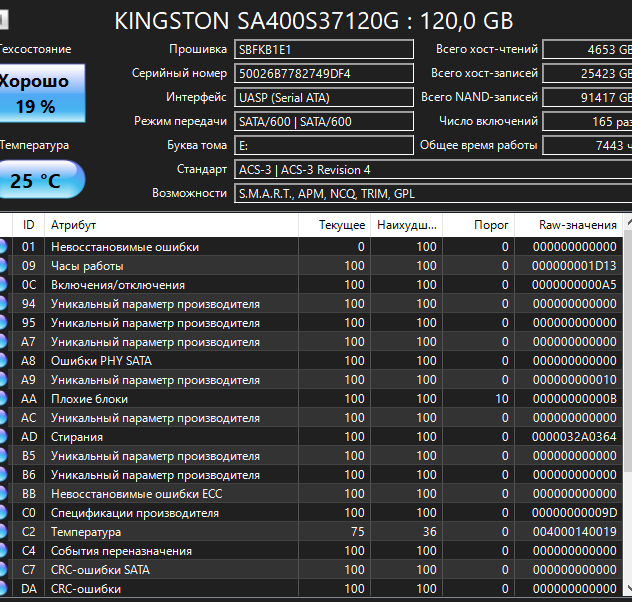Click raw value 00000000000B

pyautogui.click(x=574, y=399)
